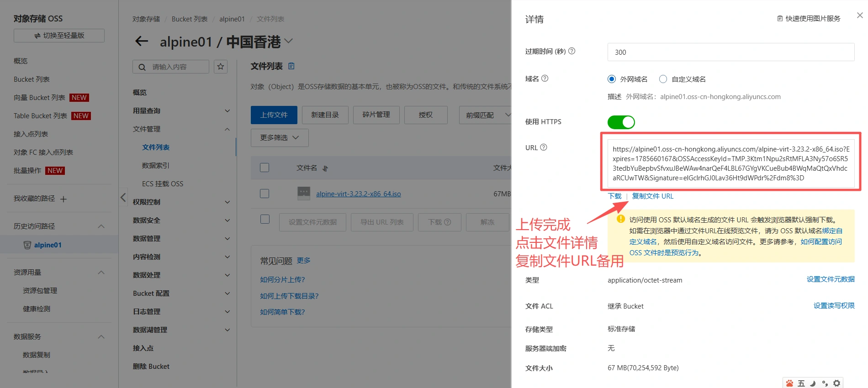
Task: Click the help icon next to URL label
Action: click(x=544, y=147)
